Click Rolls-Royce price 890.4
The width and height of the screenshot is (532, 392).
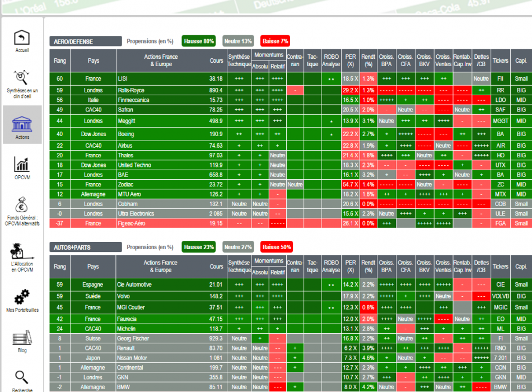click(x=216, y=90)
